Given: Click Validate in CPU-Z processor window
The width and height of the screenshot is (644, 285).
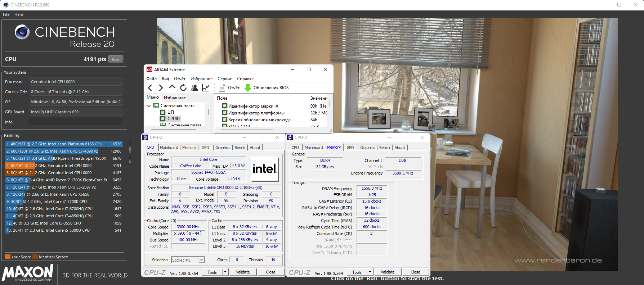Looking at the screenshot, I should click(243, 272).
